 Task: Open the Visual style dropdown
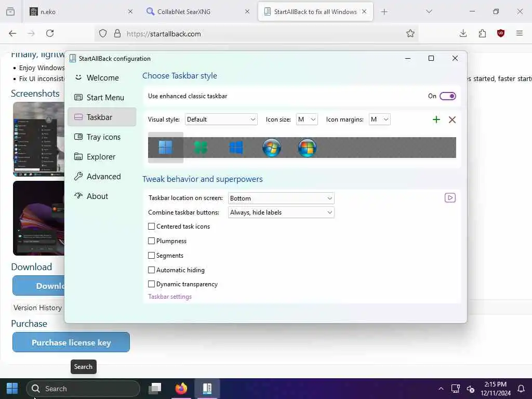(x=221, y=119)
